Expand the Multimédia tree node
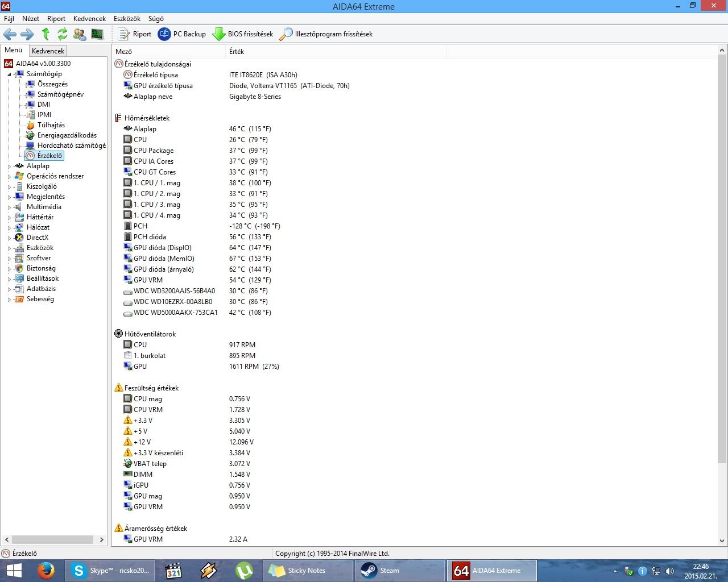 click(9, 207)
